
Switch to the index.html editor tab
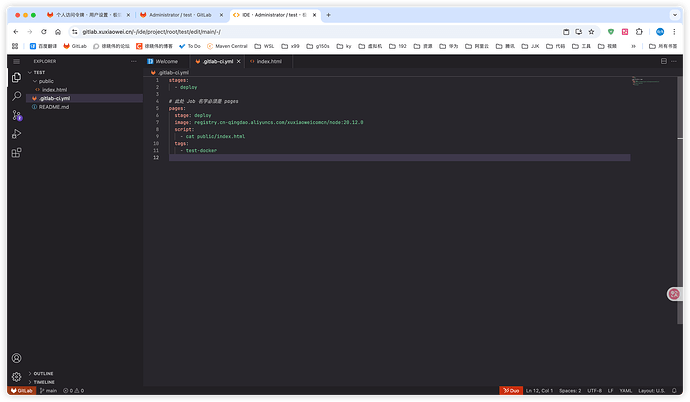point(268,61)
